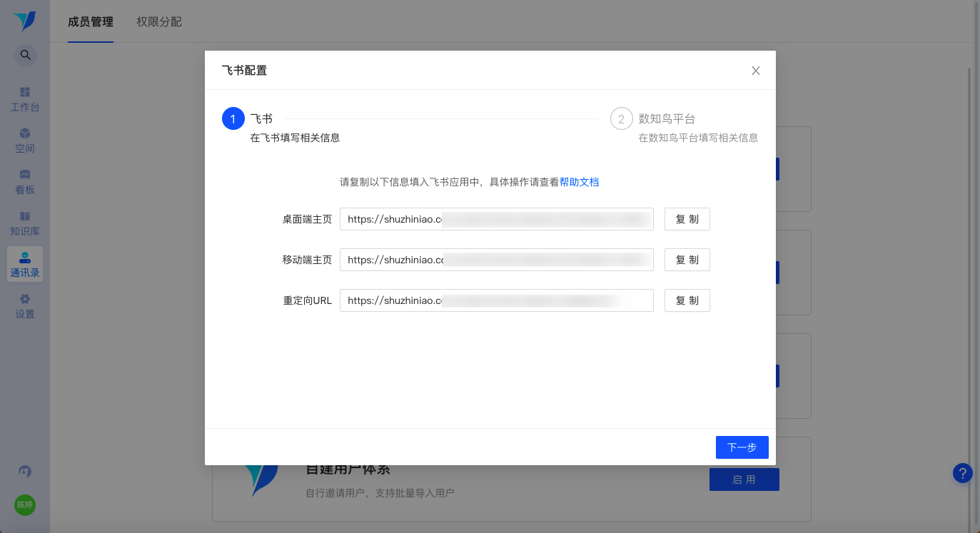Screen dimensions: 980x533
Task: Open the 陈婷 user avatar
Action: coord(25,504)
